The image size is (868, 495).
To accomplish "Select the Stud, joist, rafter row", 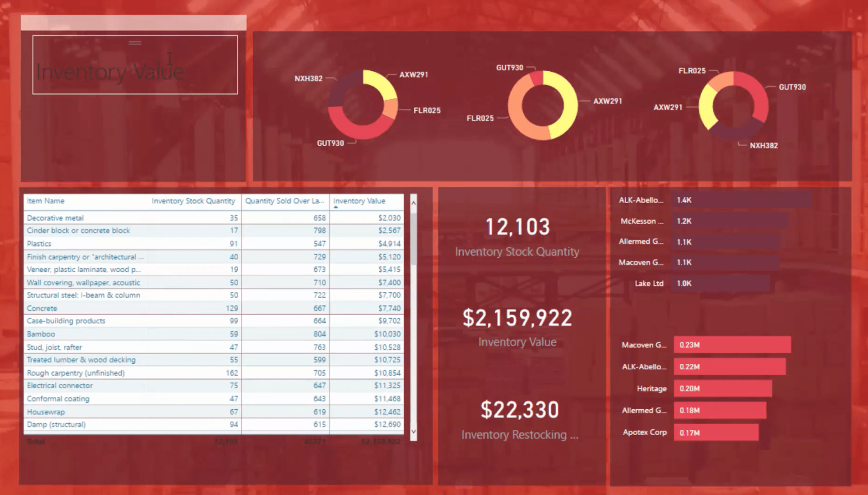I will pos(214,347).
